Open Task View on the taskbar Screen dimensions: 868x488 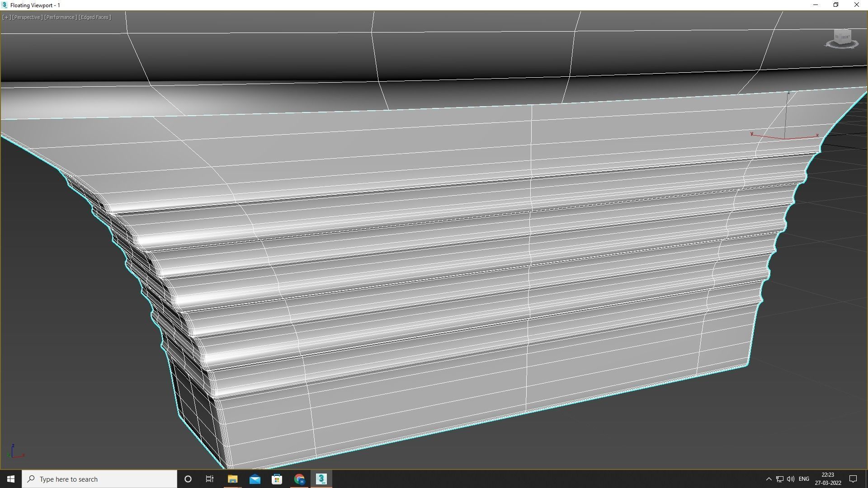coord(210,479)
